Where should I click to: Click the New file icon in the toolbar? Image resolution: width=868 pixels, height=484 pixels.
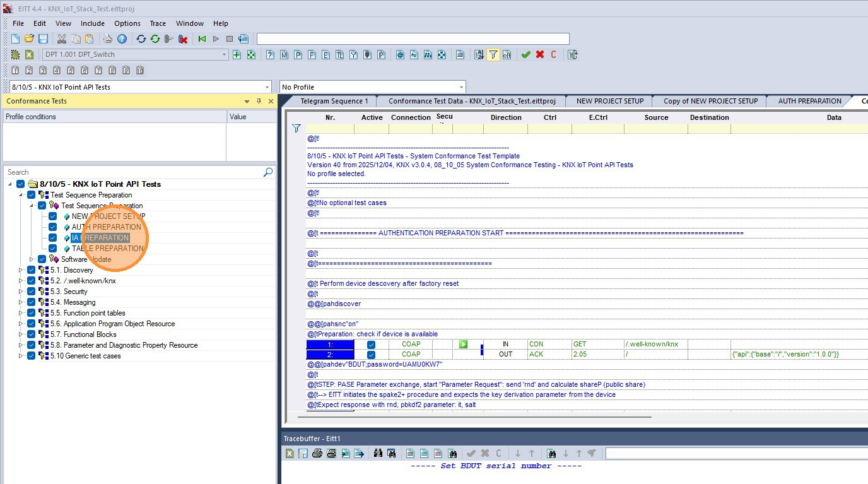15,39
